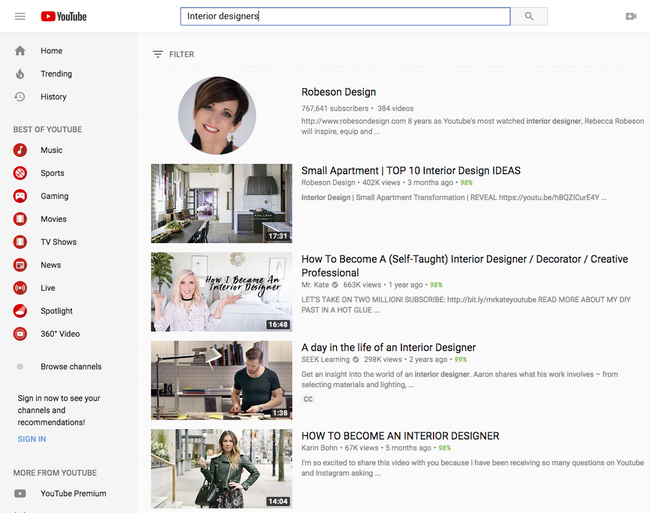Viewport: 650px width, 513px height.
Task: Click the Music note icon
Action: (20, 150)
